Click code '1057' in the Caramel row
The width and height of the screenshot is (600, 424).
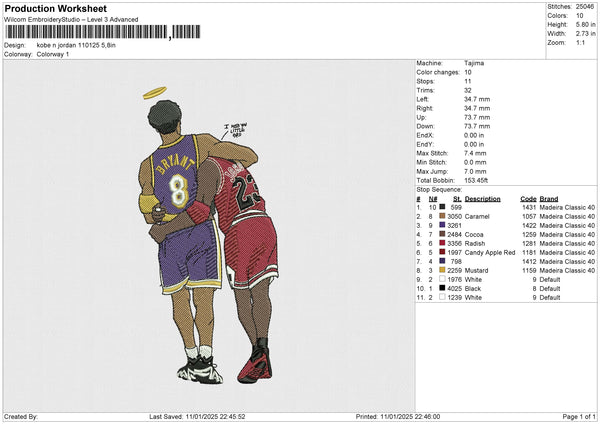click(529, 216)
